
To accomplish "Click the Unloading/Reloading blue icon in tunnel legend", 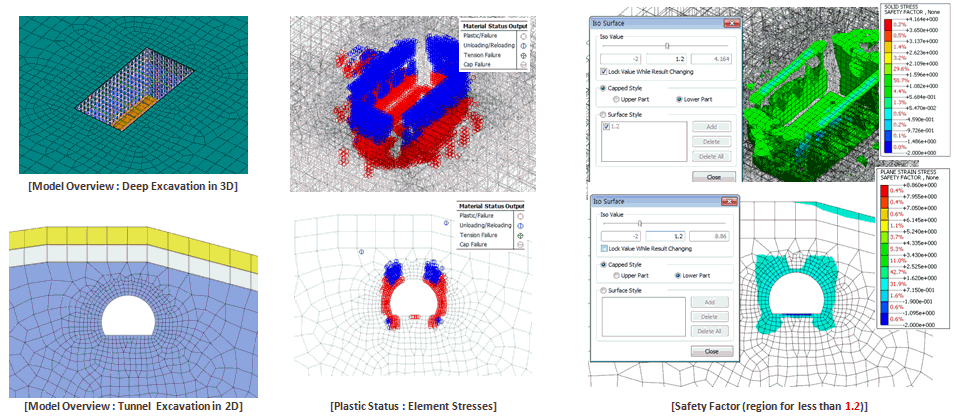I will tap(520, 225).
